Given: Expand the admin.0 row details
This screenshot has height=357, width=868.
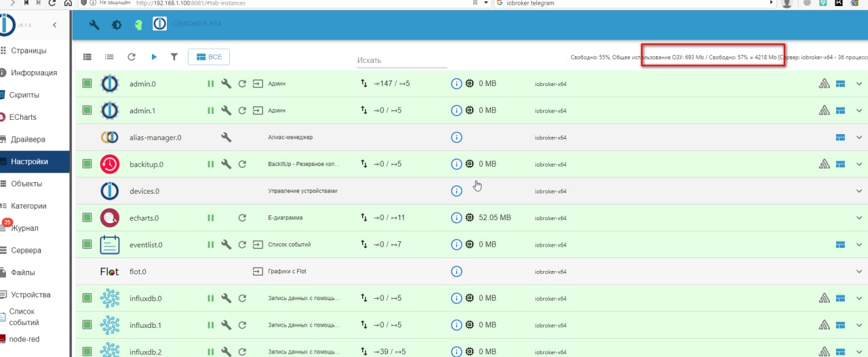Looking at the screenshot, I should 859,84.
